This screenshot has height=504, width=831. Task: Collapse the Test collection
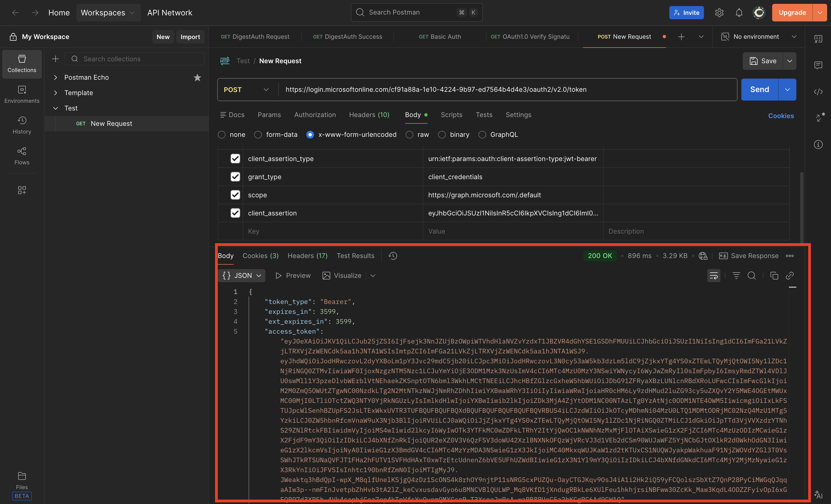point(55,108)
